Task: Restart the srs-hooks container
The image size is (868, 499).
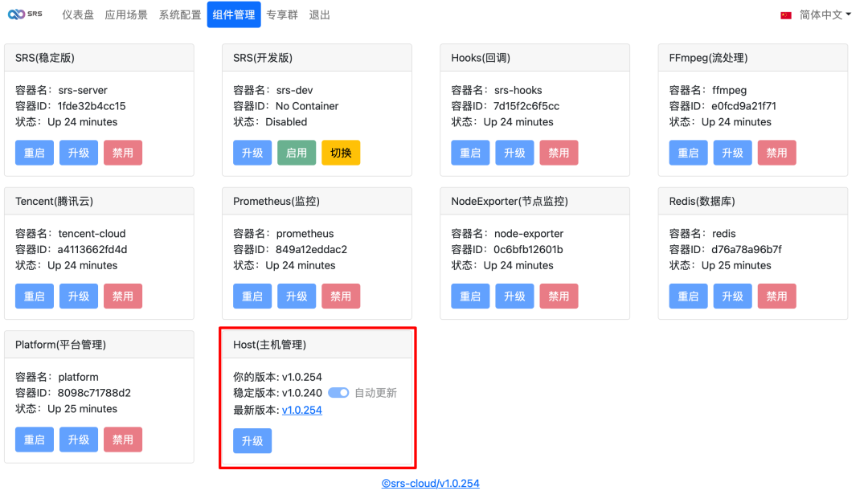Action: (x=470, y=153)
